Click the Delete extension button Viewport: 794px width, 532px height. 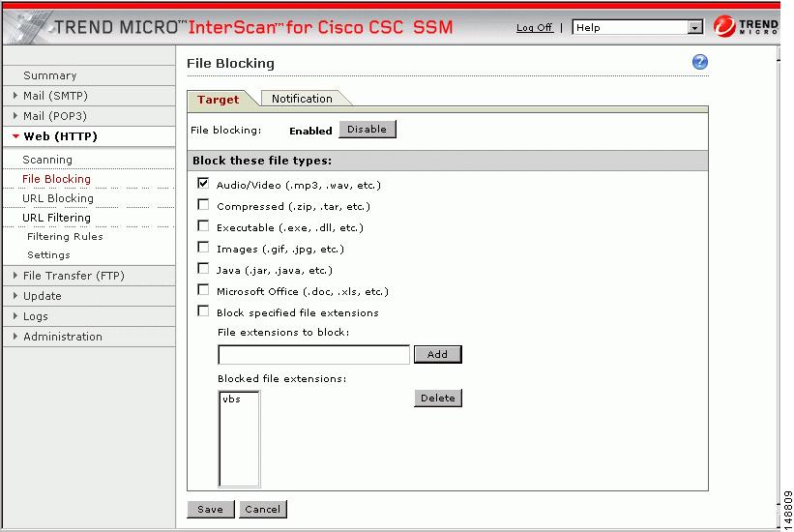tap(437, 398)
